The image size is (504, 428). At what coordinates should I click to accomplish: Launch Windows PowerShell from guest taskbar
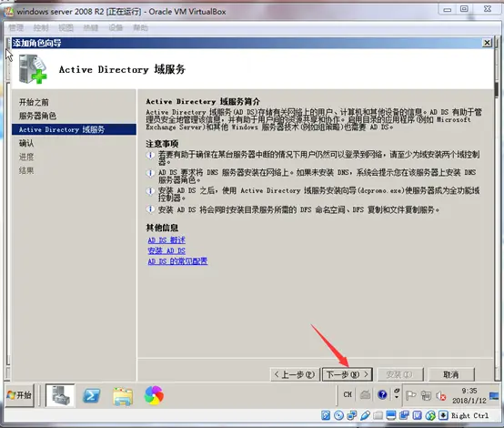(92, 396)
